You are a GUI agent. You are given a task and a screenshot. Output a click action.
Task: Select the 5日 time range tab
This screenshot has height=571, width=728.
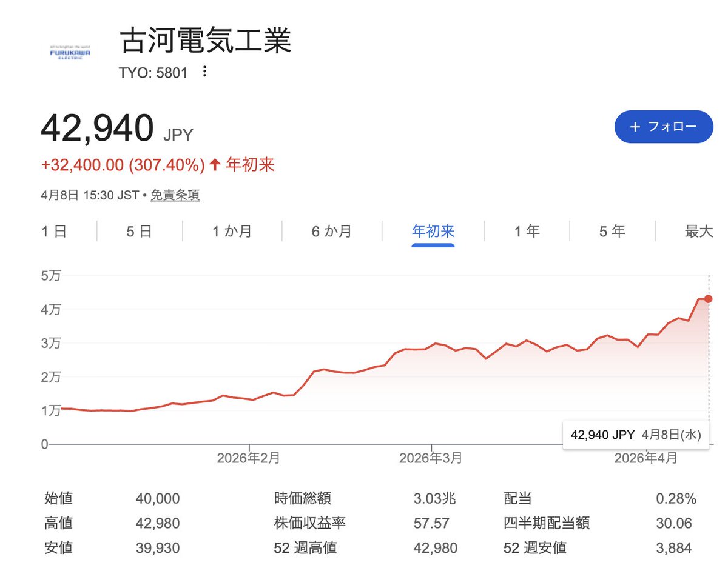pos(138,231)
